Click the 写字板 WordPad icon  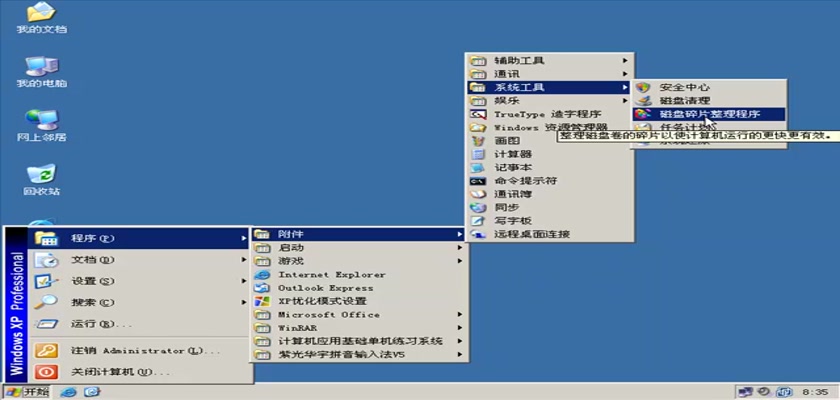[477, 221]
